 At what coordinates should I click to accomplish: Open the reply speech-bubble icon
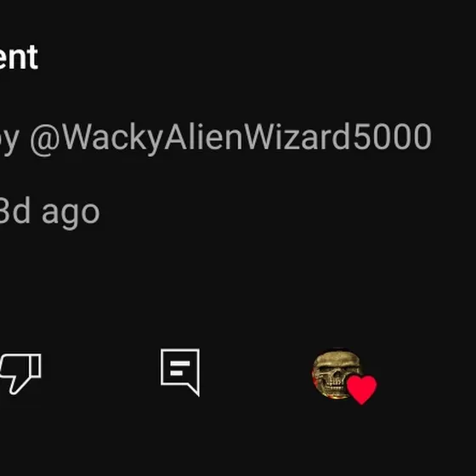(x=180, y=372)
